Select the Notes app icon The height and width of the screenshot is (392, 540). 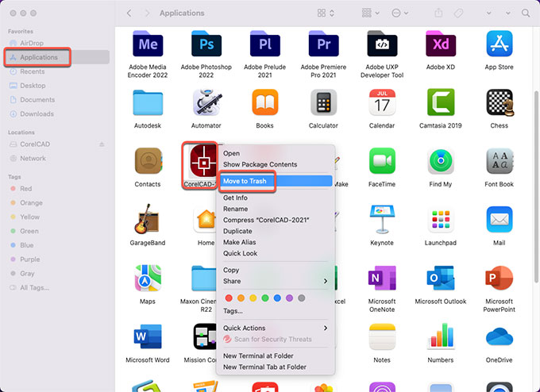click(x=382, y=336)
